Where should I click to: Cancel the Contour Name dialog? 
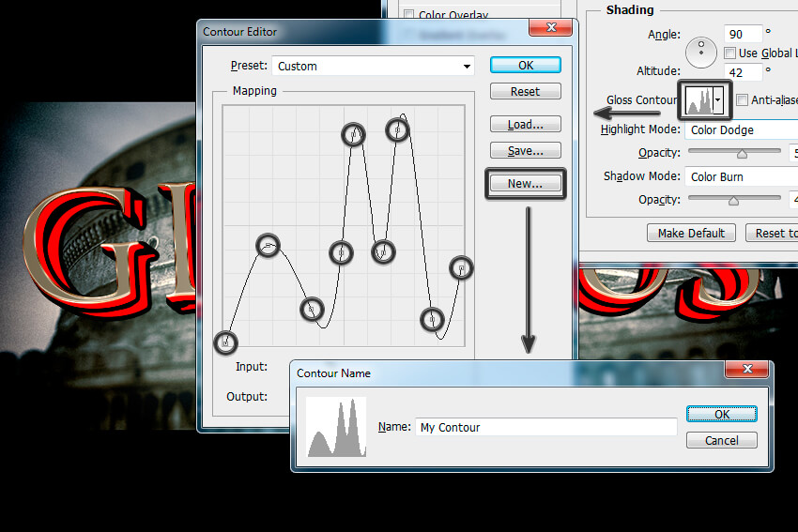coord(721,440)
